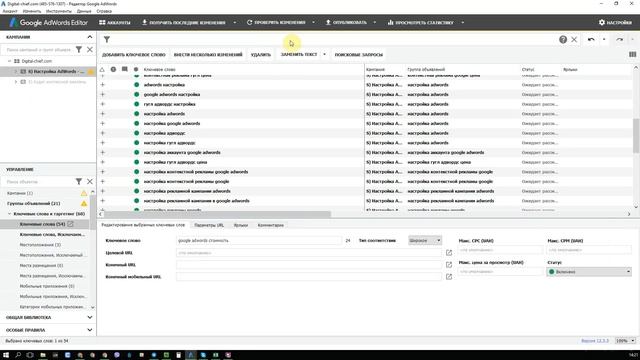Open Настройки gear settings
Image resolution: width=640 pixels, height=360 pixels.
pos(615,22)
